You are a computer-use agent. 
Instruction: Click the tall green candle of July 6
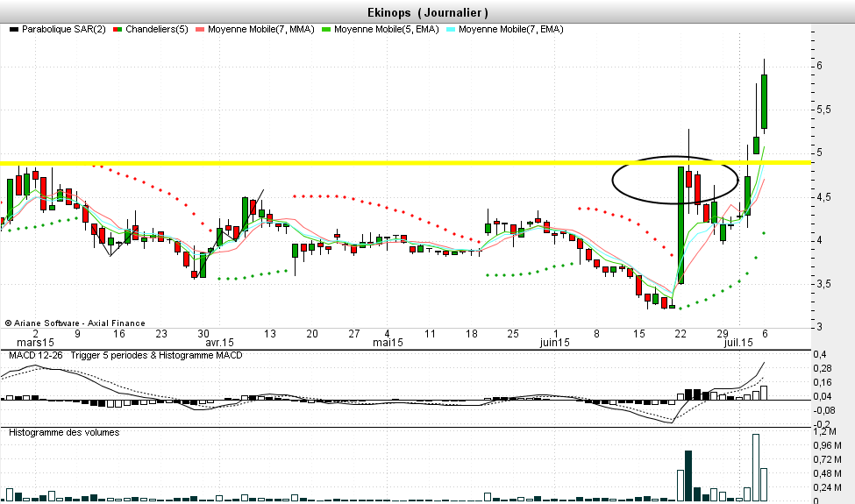tap(765, 102)
